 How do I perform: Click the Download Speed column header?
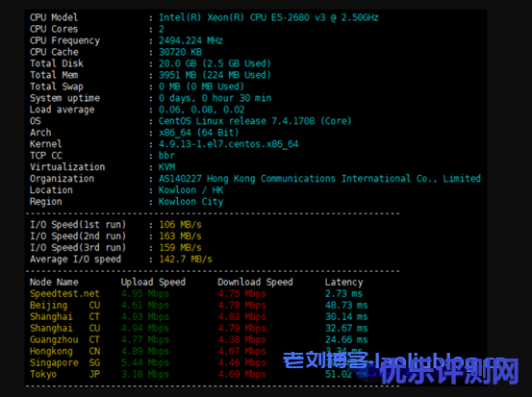click(255, 282)
